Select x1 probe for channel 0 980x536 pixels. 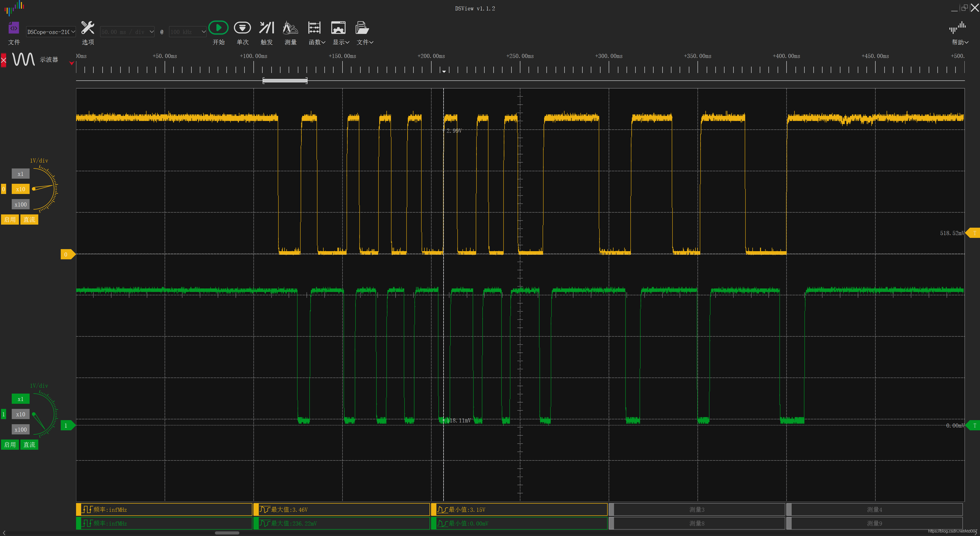point(20,174)
